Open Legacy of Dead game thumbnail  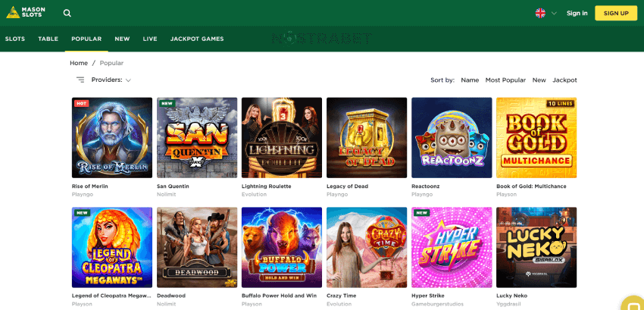[367, 138]
